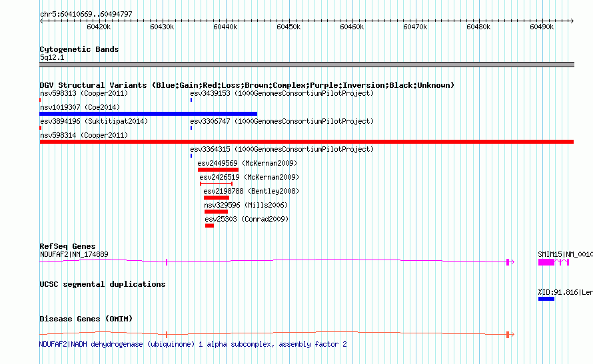
Task: Click the nsv329596 red bar
Action: (216, 212)
